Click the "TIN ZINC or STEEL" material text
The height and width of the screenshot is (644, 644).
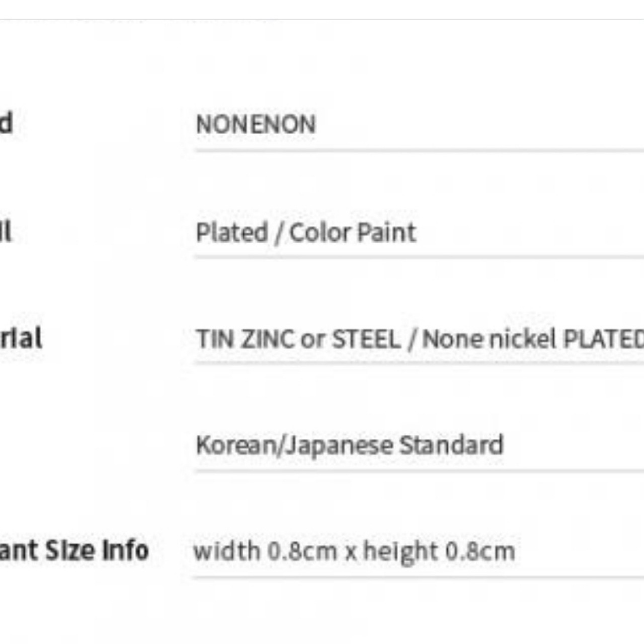point(298,339)
